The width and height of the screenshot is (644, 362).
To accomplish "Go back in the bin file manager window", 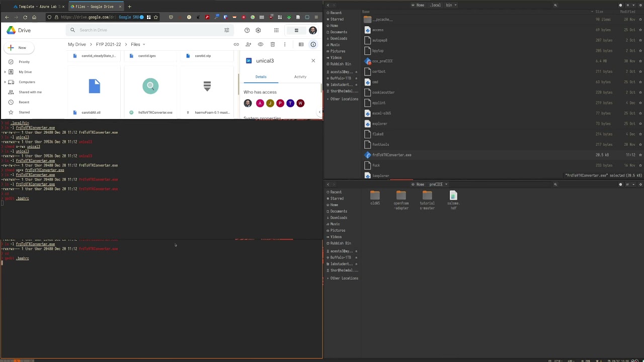I will [328, 5].
